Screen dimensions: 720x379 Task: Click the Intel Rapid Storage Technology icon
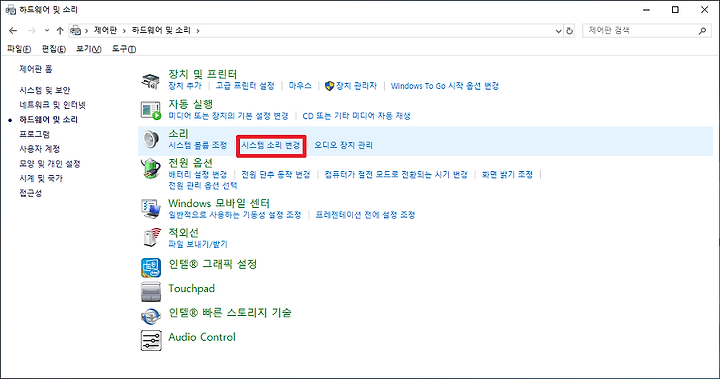point(151,316)
